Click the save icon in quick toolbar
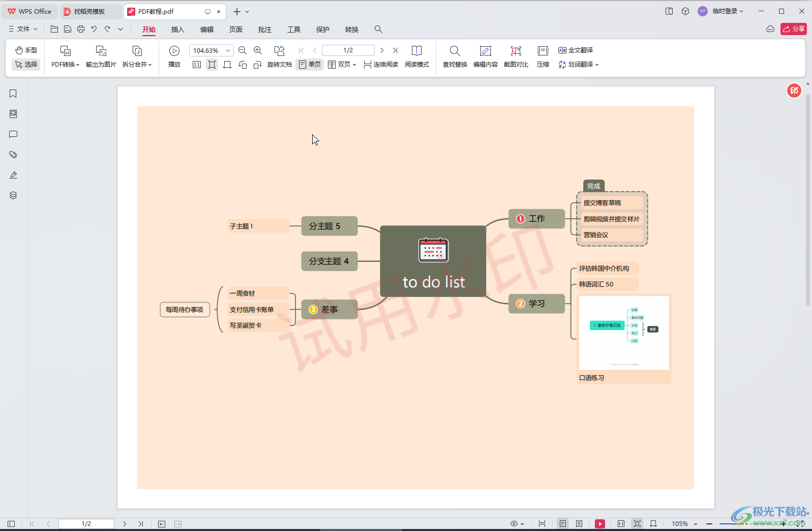Image resolution: width=812 pixels, height=531 pixels. click(x=68, y=29)
